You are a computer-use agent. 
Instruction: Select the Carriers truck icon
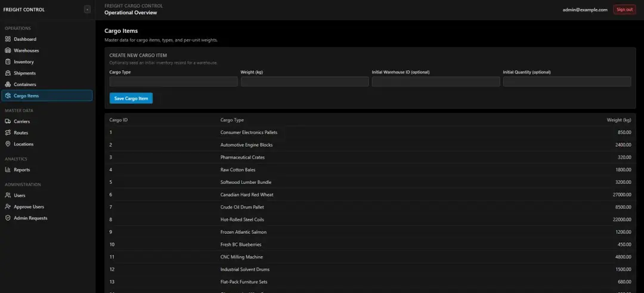[x=8, y=121]
